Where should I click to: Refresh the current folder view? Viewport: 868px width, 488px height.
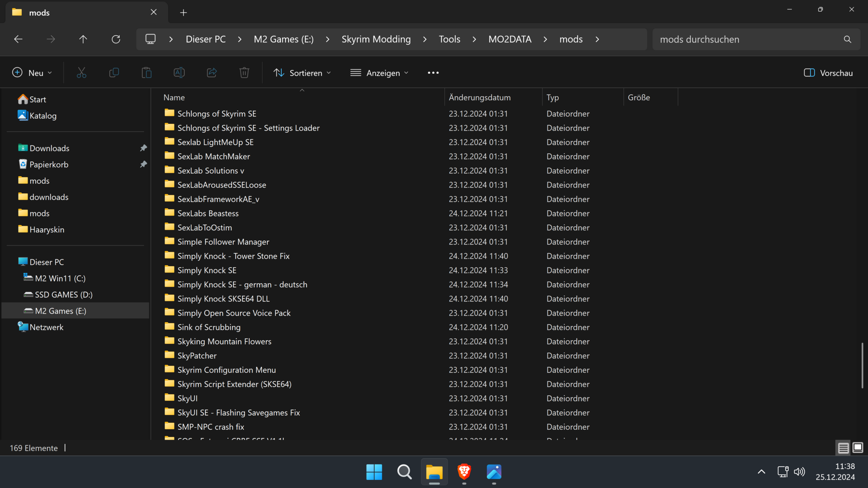pos(116,39)
